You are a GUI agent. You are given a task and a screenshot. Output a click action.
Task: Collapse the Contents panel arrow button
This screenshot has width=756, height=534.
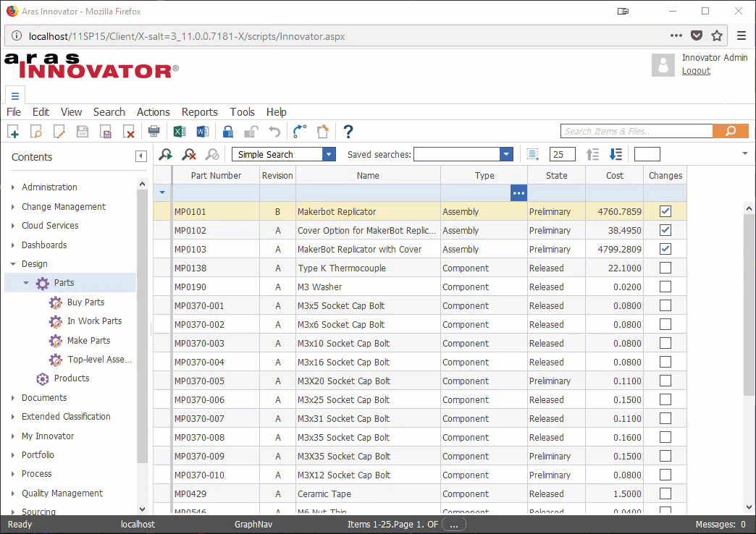tap(140, 156)
